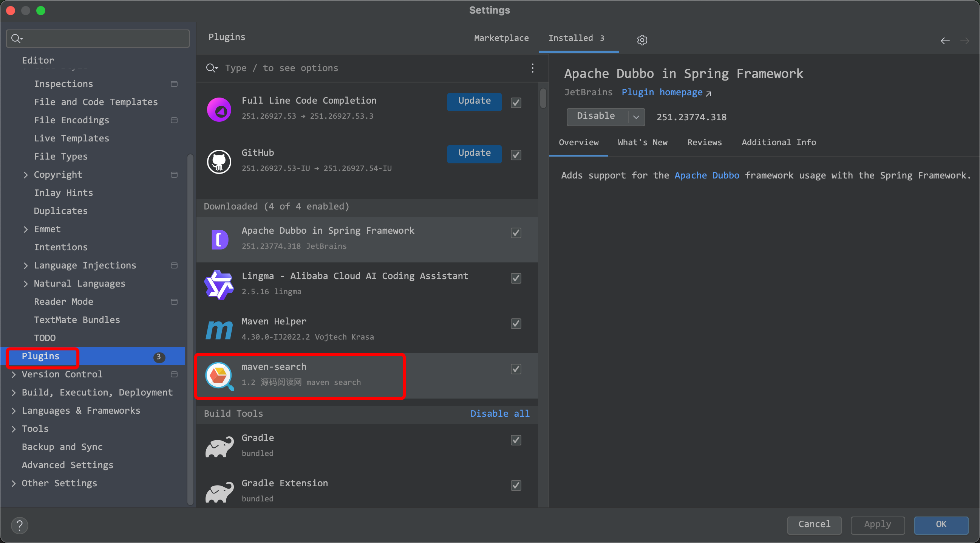Click Disable all for Build Tools
The image size is (980, 543).
pyautogui.click(x=500, y=414)
